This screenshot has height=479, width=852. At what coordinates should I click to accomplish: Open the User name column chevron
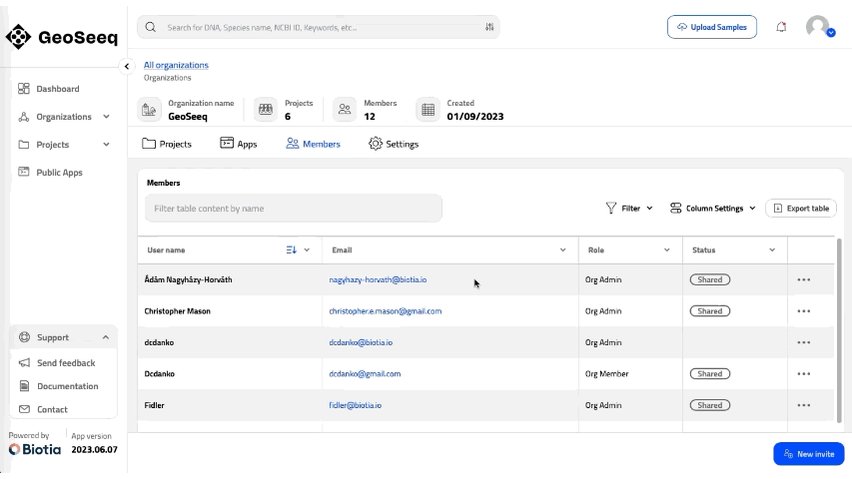(x=307, y=250)
